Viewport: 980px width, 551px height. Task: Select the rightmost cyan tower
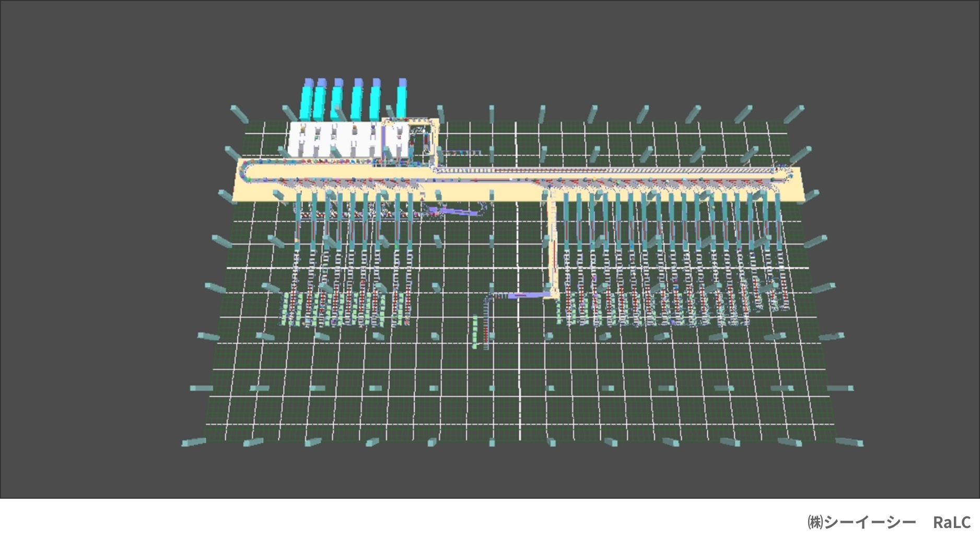click(402, 98)
